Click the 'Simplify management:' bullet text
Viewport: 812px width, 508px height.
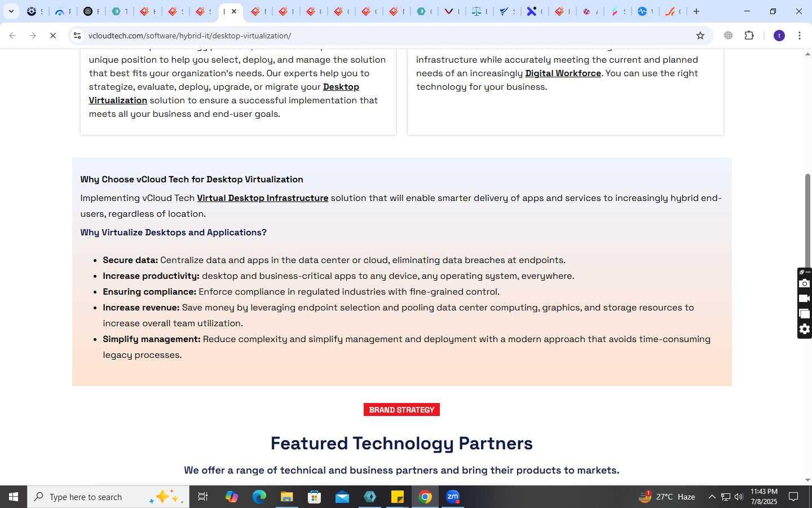click(x=152, y=339)
